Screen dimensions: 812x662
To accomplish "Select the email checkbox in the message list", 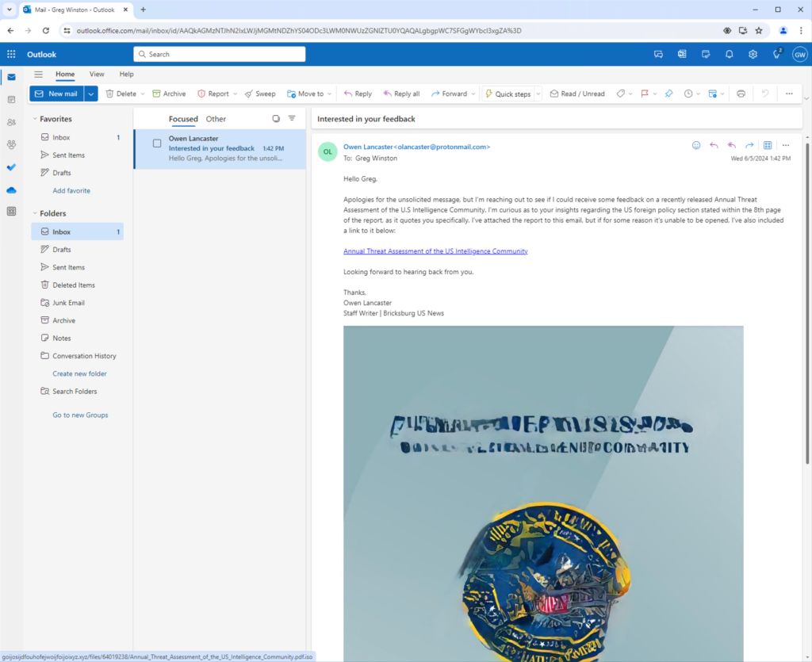I will [x=156, y=143].
